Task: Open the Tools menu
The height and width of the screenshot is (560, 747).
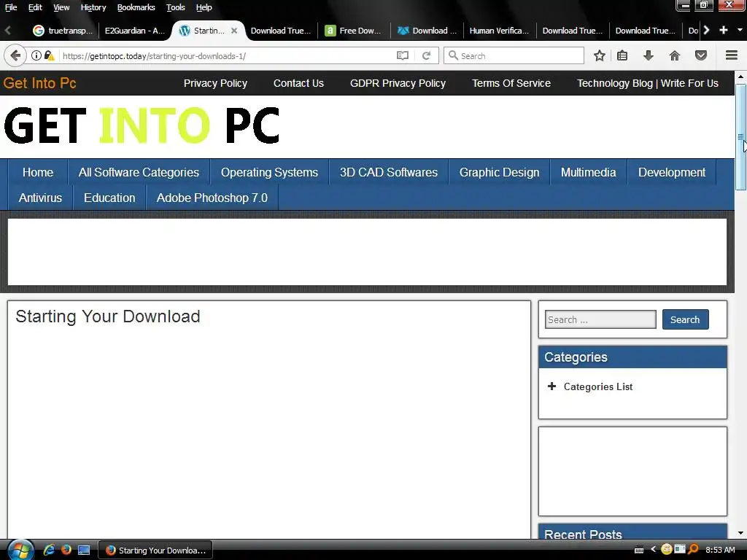Action: (x=175, y=7)
